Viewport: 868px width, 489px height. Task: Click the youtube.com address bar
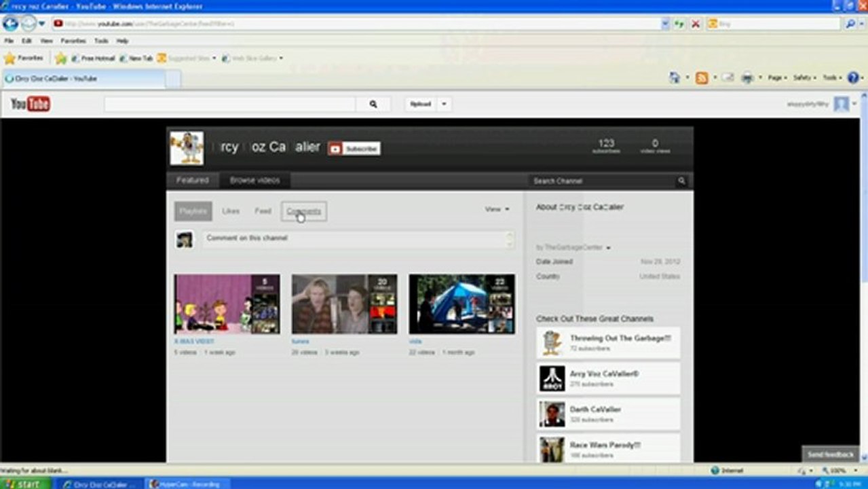[356, 24]
